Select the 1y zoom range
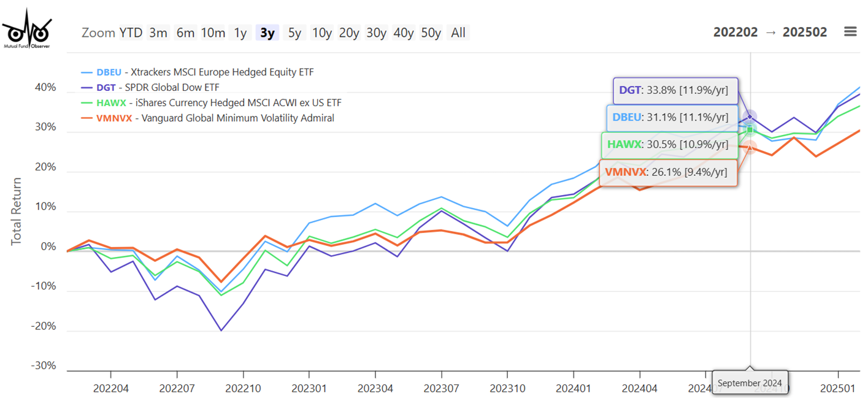Screen dimensions: 868x398 pyautogui.click(x=240, y=33)
